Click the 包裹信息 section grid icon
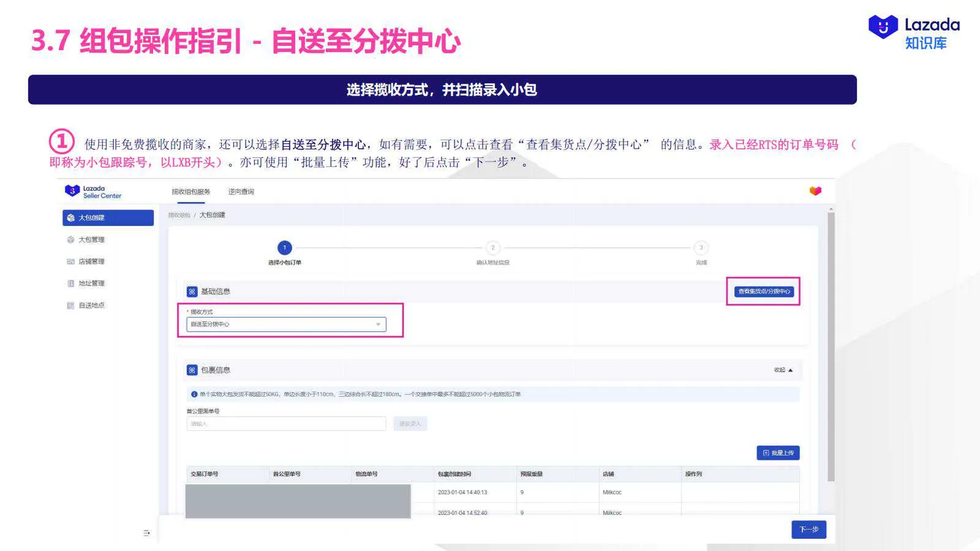 coord(191,369)
